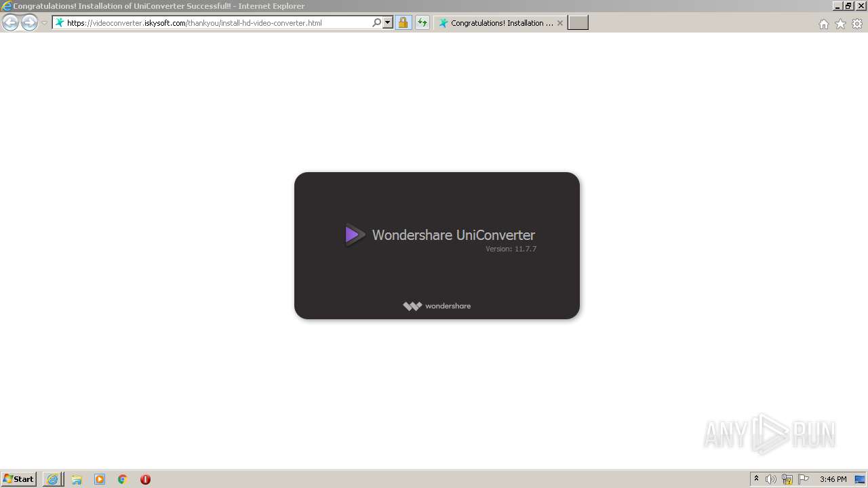The height and width of the screenshot is (488, 868).
Task: Open the red Opera-style taskbar icon
Action: (x=145, y=479)
